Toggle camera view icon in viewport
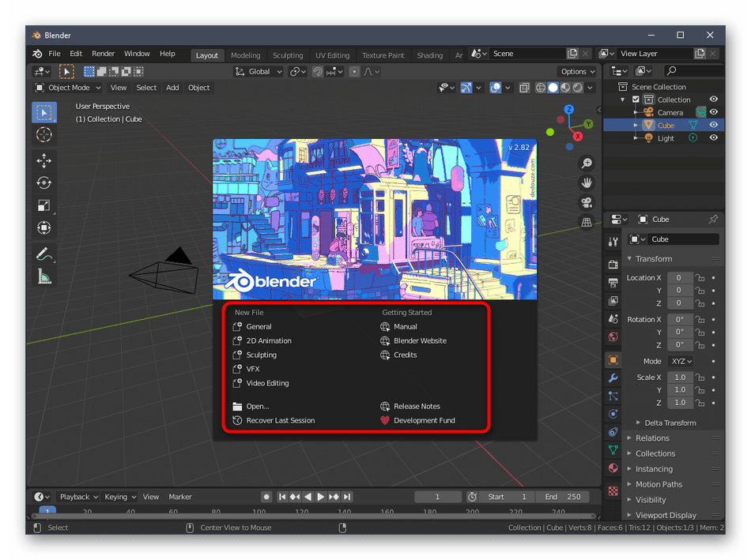751x560 pixels. [587, 202]
